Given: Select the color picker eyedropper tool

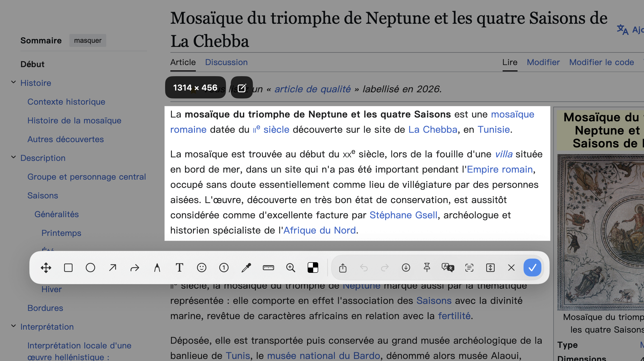Looking at the screenshot, I should (x=246, y=268).
